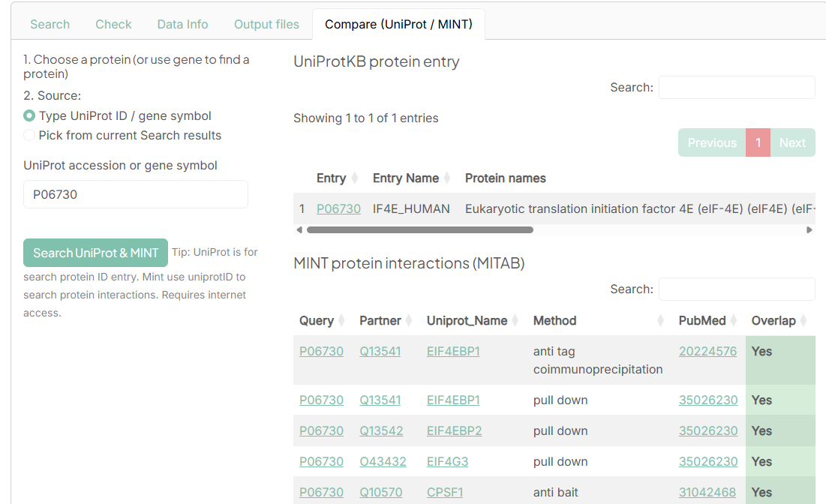Select Pick from current Search results option
Image resolution: width=826 pixels, height=504 pixels.
coord(29,135)
